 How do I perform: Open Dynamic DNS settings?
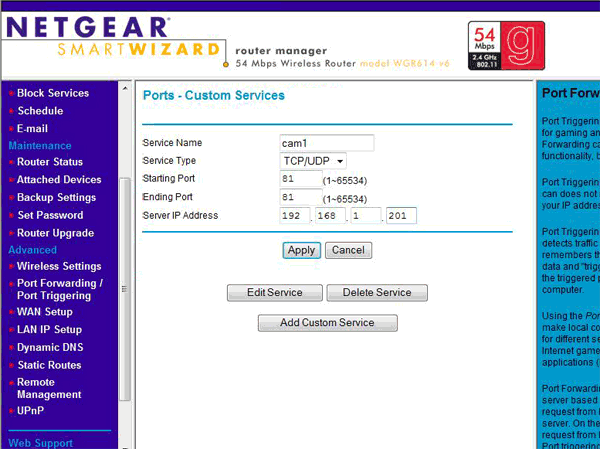tap(50, 348)
